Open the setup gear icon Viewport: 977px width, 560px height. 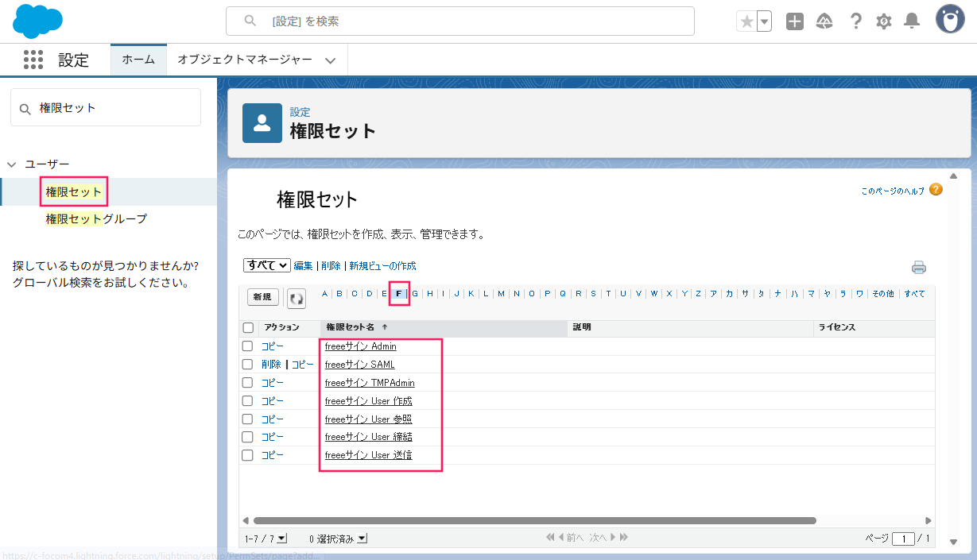click(x=884, y=21)
